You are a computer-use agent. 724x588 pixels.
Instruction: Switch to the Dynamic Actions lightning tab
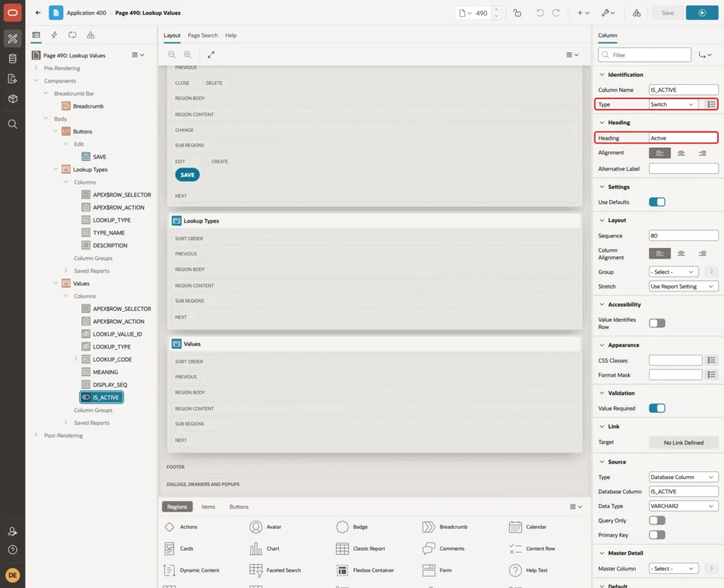pyautogui.click(x=54, y=35)
